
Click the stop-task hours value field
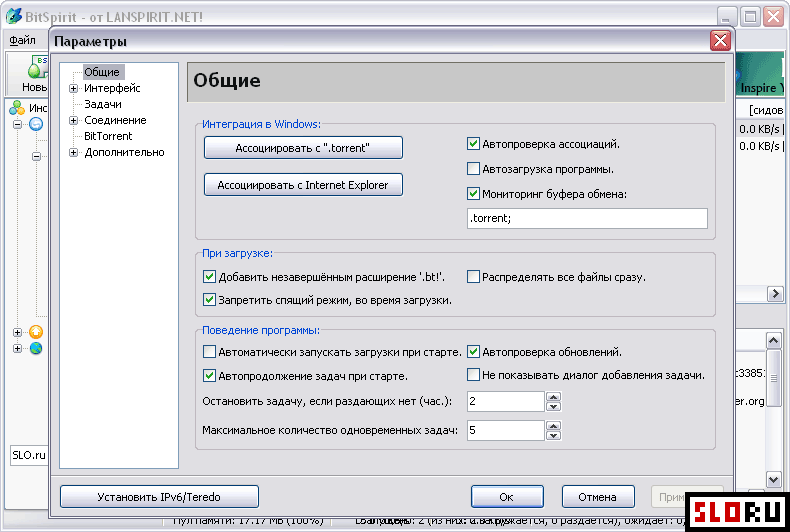pos(505,402)
